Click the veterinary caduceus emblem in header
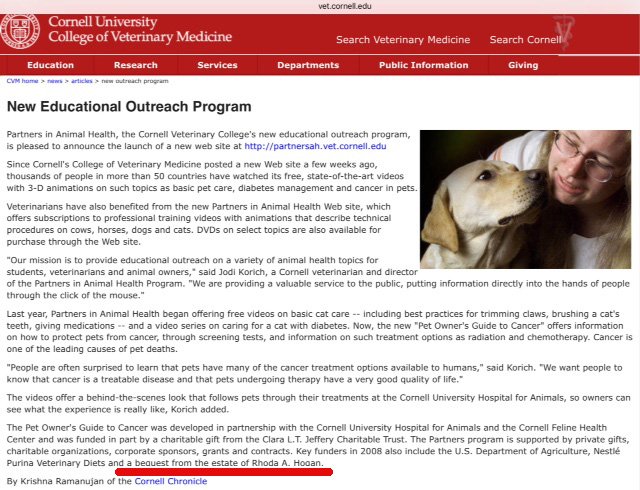This screenshot has height=490, width=640. (564, 33)
